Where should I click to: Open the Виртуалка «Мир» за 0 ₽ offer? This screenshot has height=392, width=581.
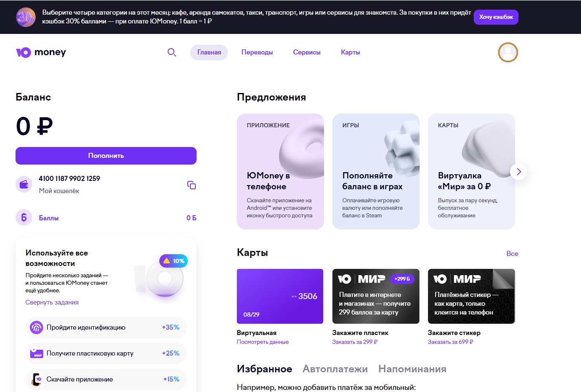pyautogui.click(x=472, y=171)
